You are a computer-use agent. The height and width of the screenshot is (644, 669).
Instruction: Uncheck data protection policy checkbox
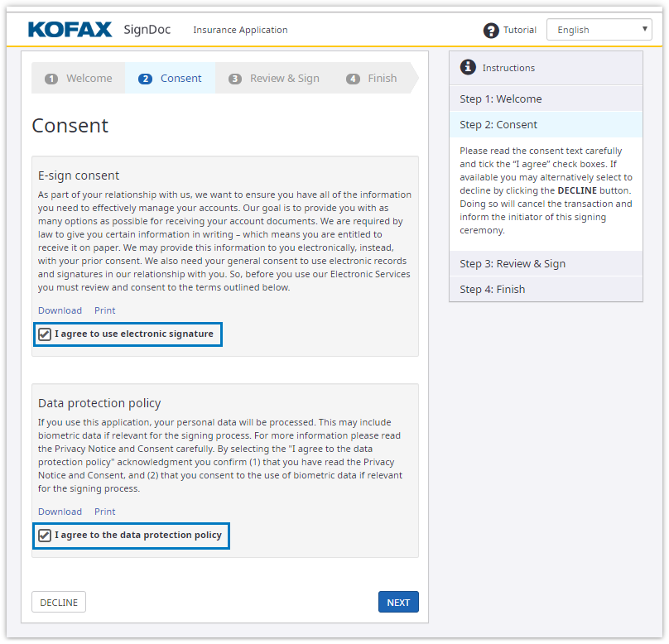pyautogui.click(x=45, y=536)
